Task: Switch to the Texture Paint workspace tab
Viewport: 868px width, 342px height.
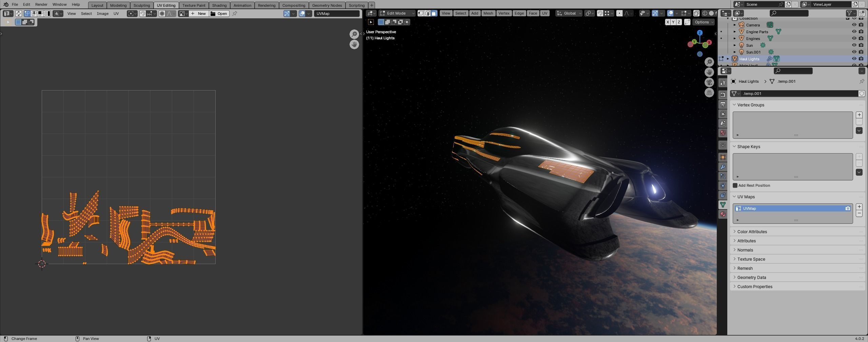Action: [194, 5]
